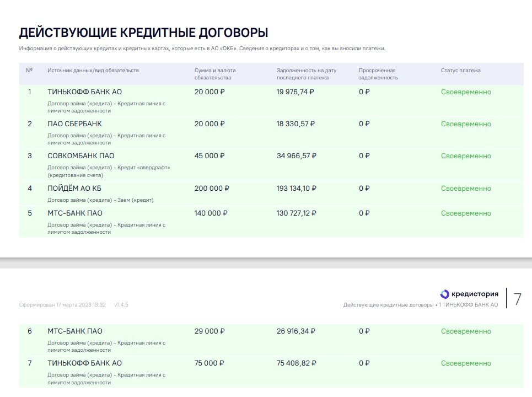Click СОВКОМБАНК ПАО creditor name
The height and width of the screenshot is (397, 532).
pyautogui.click(x=80, y=155)
